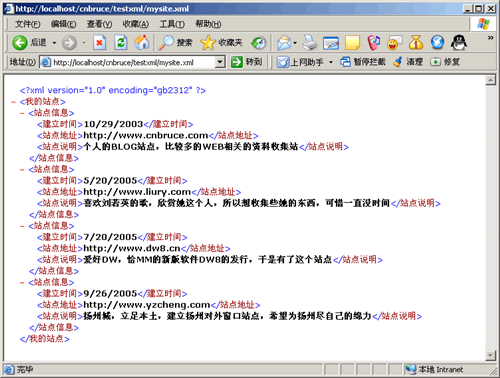Click the scrollbar down arrow

click(490, 356)
